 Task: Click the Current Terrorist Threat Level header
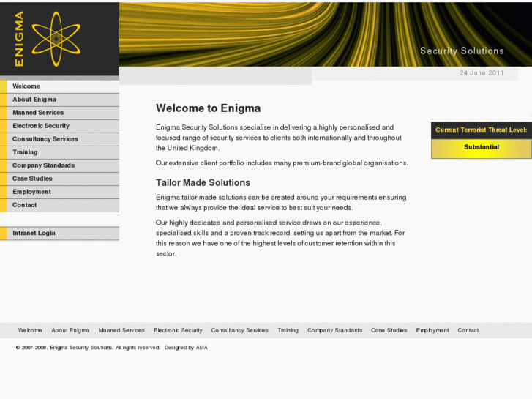482,130
